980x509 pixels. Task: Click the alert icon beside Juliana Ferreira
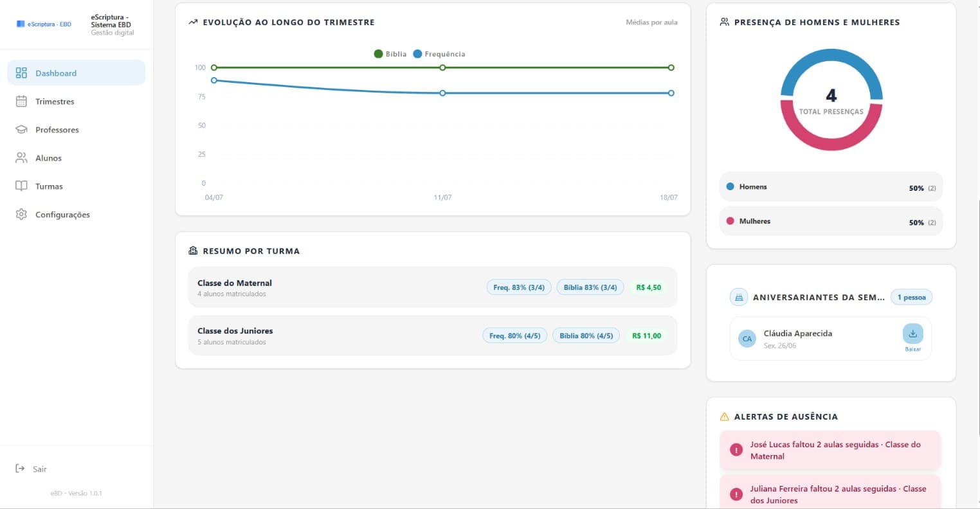click(736, 494)
